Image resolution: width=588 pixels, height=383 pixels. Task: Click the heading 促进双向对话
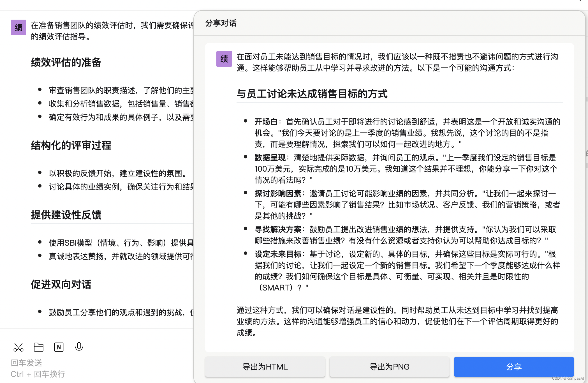[61, 284]
